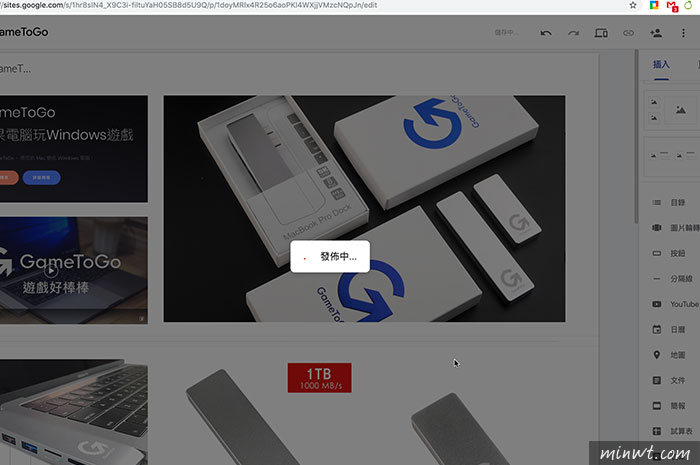The image size is (700, 465).
Task: Insert a 日曆 calendar
Action: [669, 330]
